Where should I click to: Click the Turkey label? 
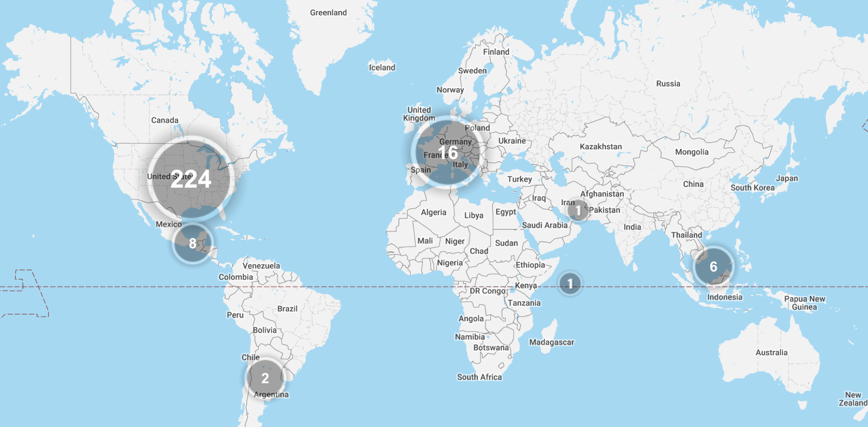click(x=519, y=179)
